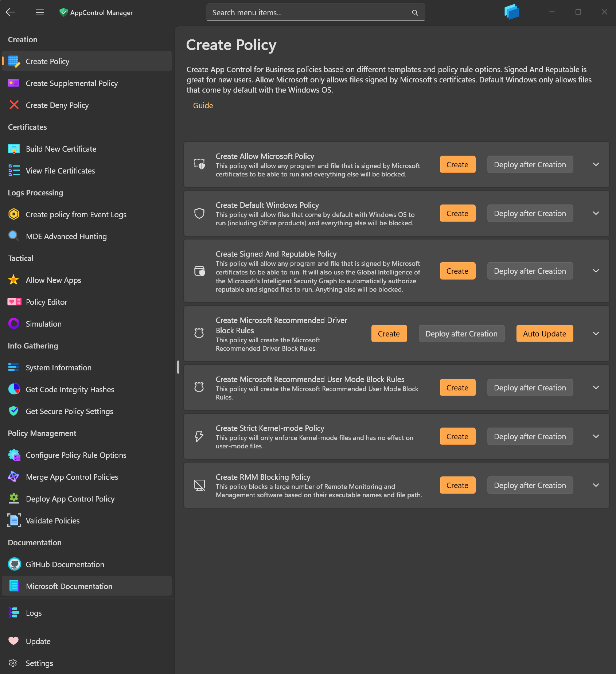Toggle Deploy after Creation for RMM Blocking Policy
This screenshot has height=674, width=616.
530,486
